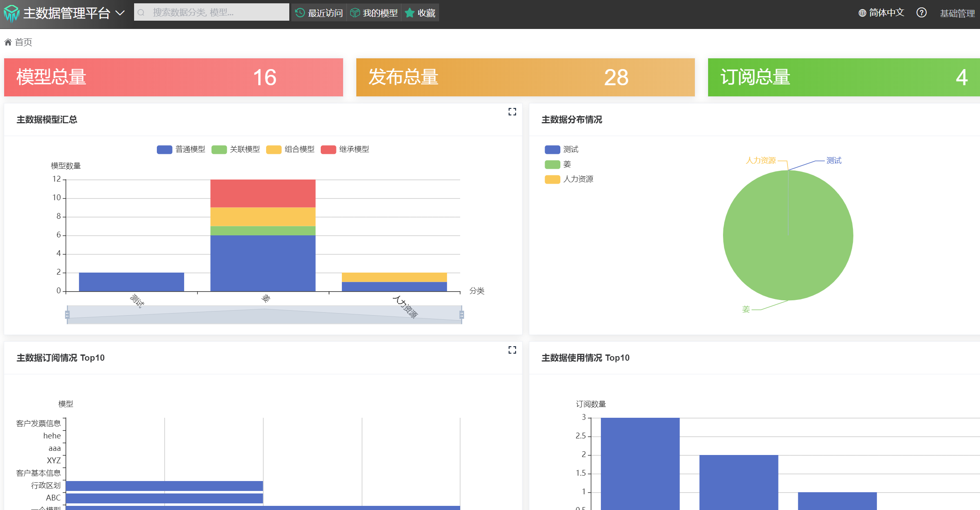The height and width of the screenshot is (510, 980).
Task: Open the 发布总量 card
Action: point(526,77)
